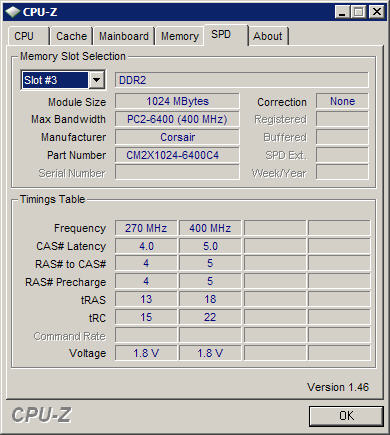Click the PC2-6400 Max Bandwidth field

[x=177, y=119]
